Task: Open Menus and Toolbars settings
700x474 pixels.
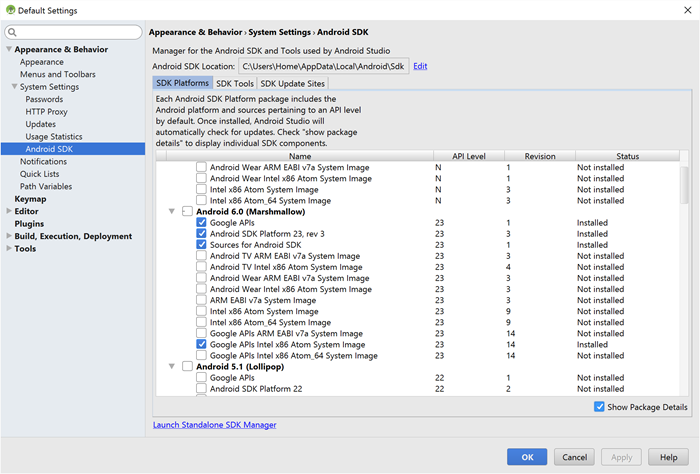Action: 58,75
